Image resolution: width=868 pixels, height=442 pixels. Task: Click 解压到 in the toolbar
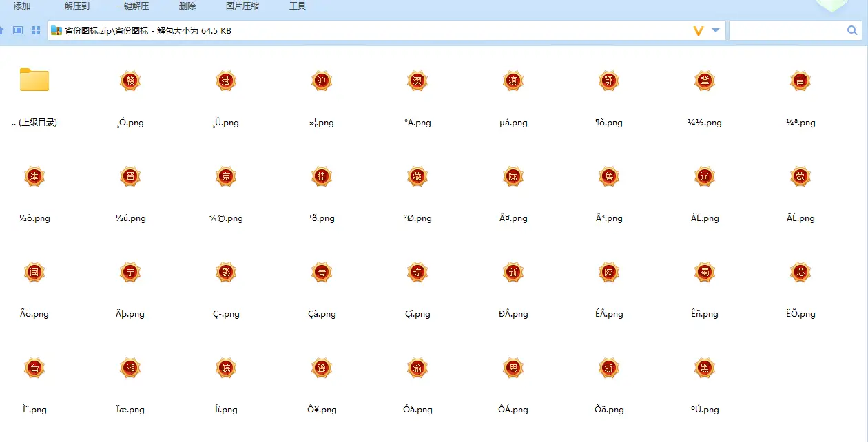(77, 6)
